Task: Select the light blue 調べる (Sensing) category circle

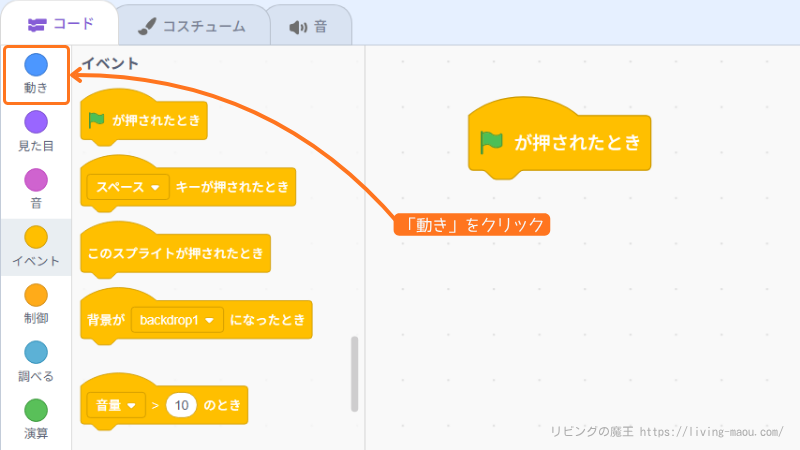Action: point(36,352)
